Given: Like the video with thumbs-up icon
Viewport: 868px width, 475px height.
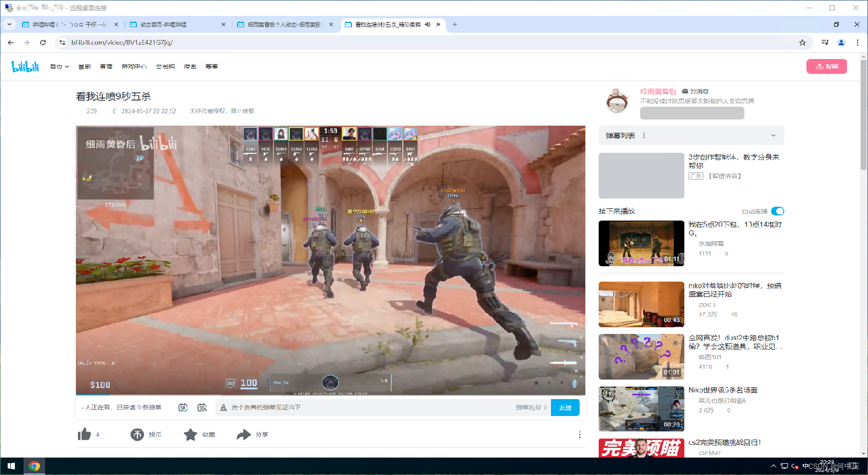Looking at the screenshot, I should (84, 434).
